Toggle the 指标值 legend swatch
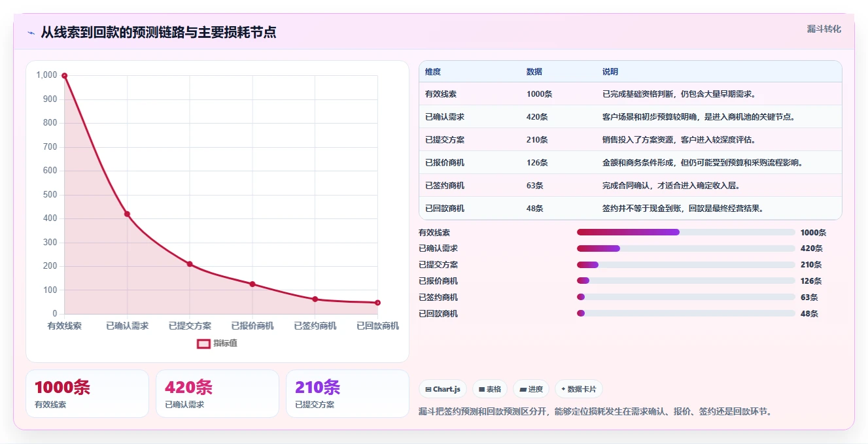The image size is (868, 444). pyautogui.click(x=204, y=343)
